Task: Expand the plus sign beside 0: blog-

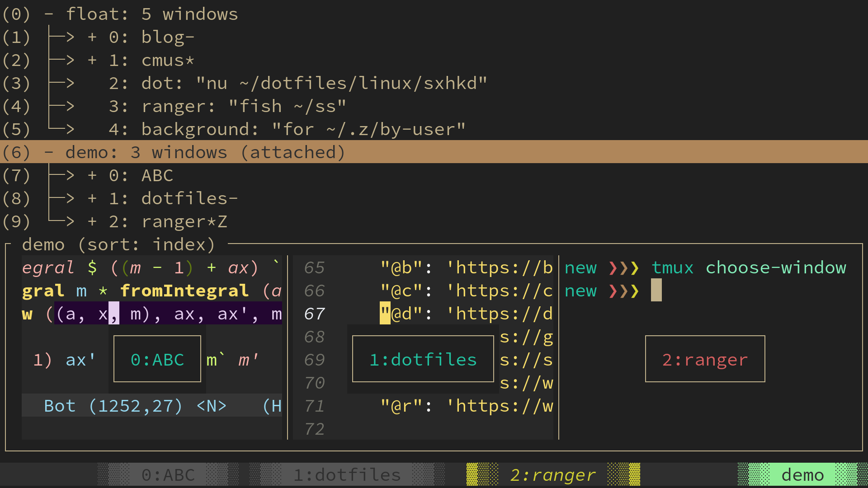Action: [x=92, y=37]
